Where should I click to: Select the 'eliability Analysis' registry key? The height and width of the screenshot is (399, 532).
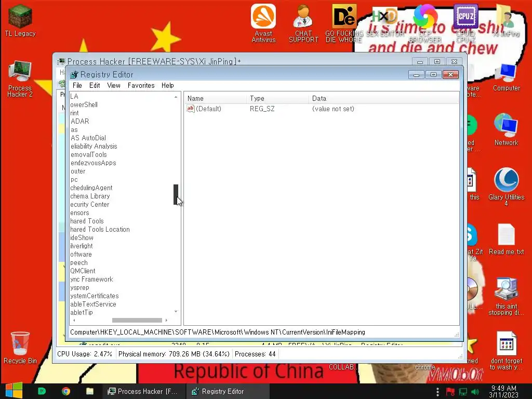pyautogui.click(x=94, y=146)
